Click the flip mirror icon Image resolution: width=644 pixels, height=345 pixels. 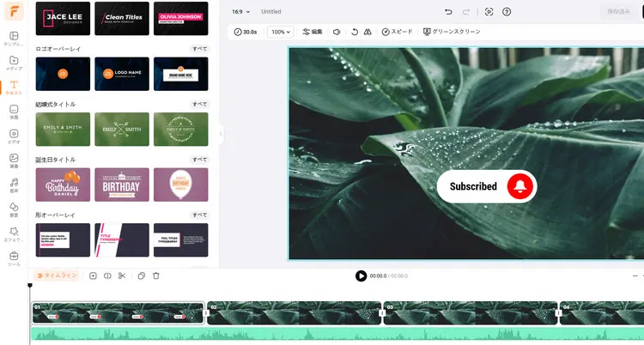click(368, 32)
